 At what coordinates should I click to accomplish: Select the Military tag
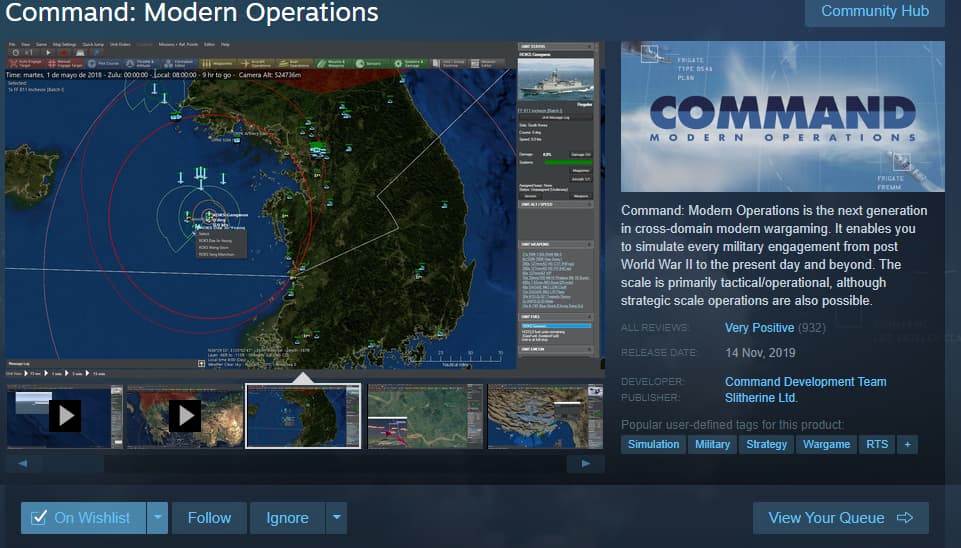[712, 444]
